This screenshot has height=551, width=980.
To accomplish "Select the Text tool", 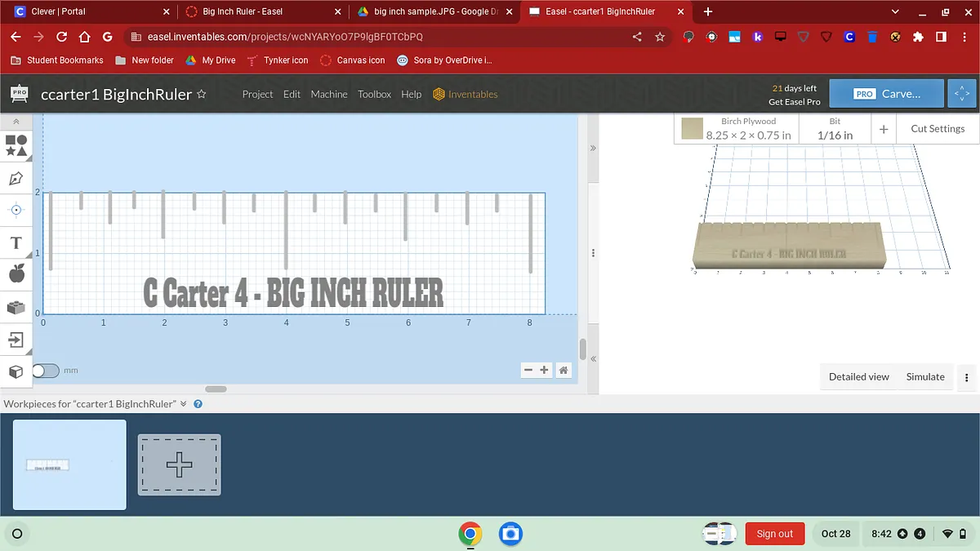I will click(x=16, y=243).
